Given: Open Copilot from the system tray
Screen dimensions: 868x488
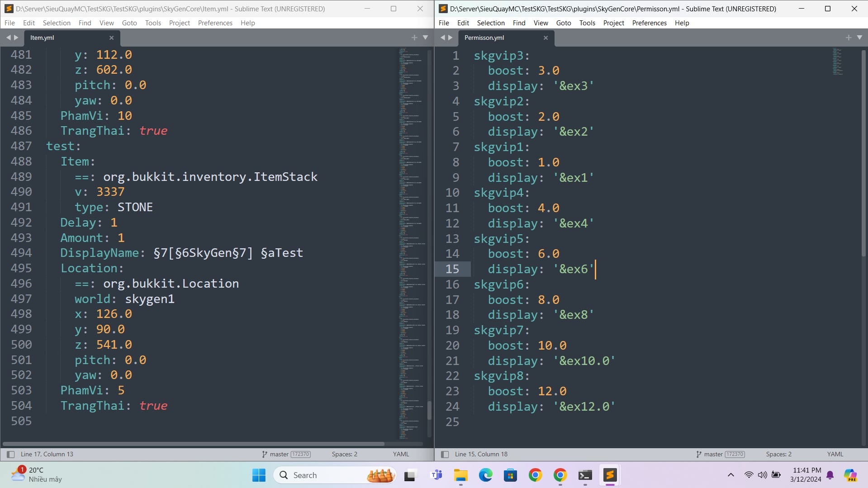Looking at the screenshot, I should click(850, 475).
